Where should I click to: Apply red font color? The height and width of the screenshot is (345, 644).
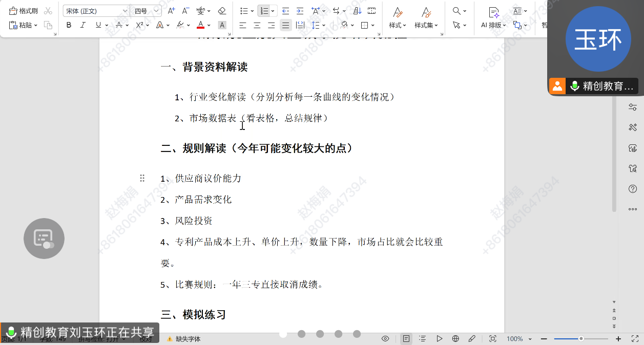[200, 25]
